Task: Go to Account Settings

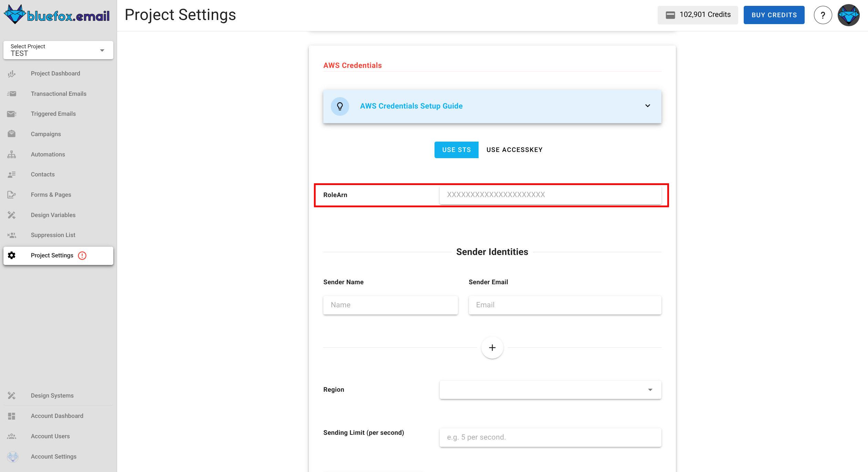Action: pyautogui.click(x=53, y=456)
